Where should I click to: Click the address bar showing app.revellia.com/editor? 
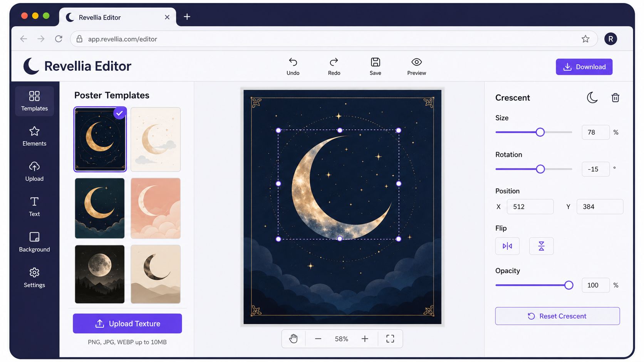click(x=334, y=39)
